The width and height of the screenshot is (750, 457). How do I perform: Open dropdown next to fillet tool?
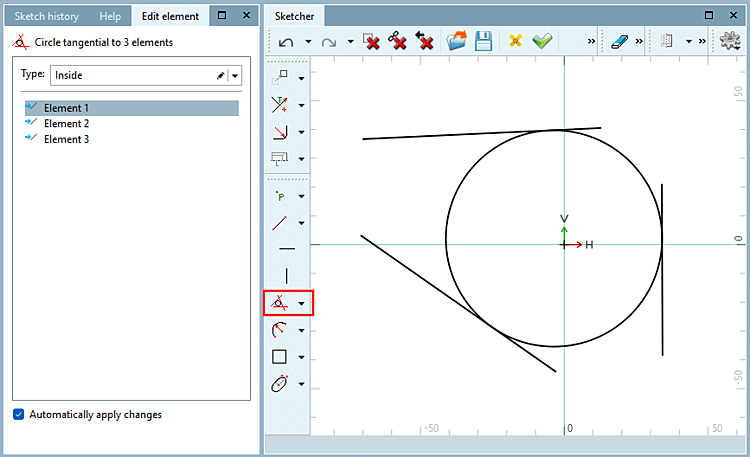[301, 132]
